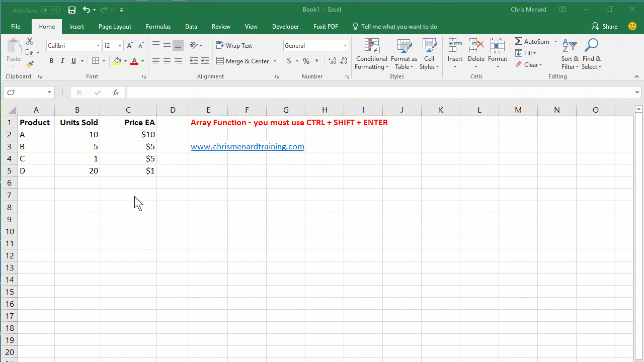Switch to the Page Layout tab
The height and width of the screenshot is (362, 644).
(115, 27)
